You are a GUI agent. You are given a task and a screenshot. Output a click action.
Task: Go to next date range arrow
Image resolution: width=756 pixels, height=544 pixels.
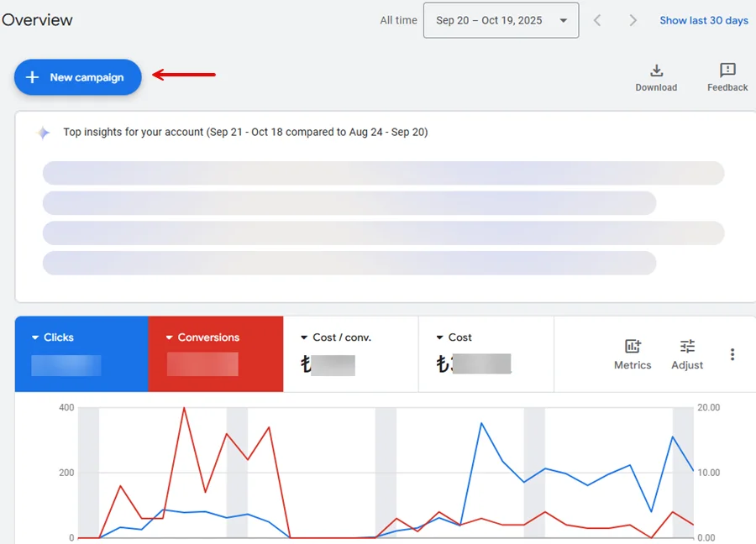(x=633, y=20)
